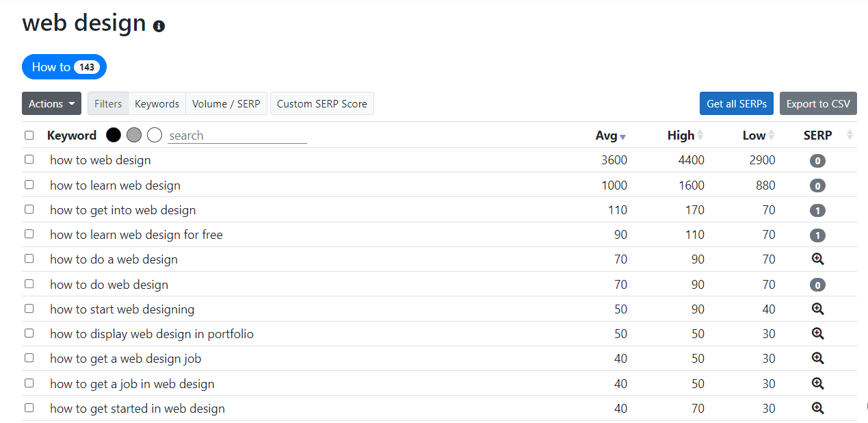Image resolution: width=868 pixels, height=423 pixels.
Task: Click SERP score badge for how to get into web design
Action: pos(817,210)
